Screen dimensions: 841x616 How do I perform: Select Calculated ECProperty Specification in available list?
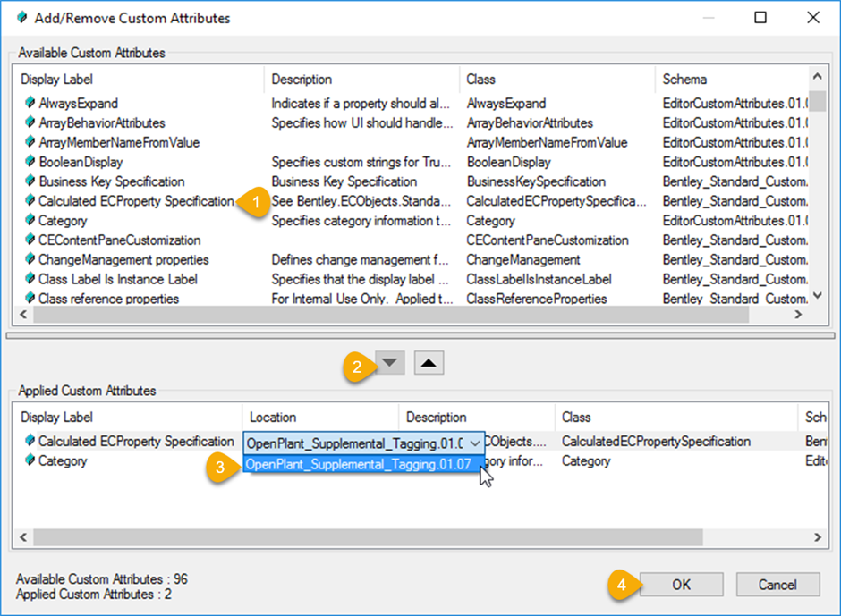click(x=135, y=201)
